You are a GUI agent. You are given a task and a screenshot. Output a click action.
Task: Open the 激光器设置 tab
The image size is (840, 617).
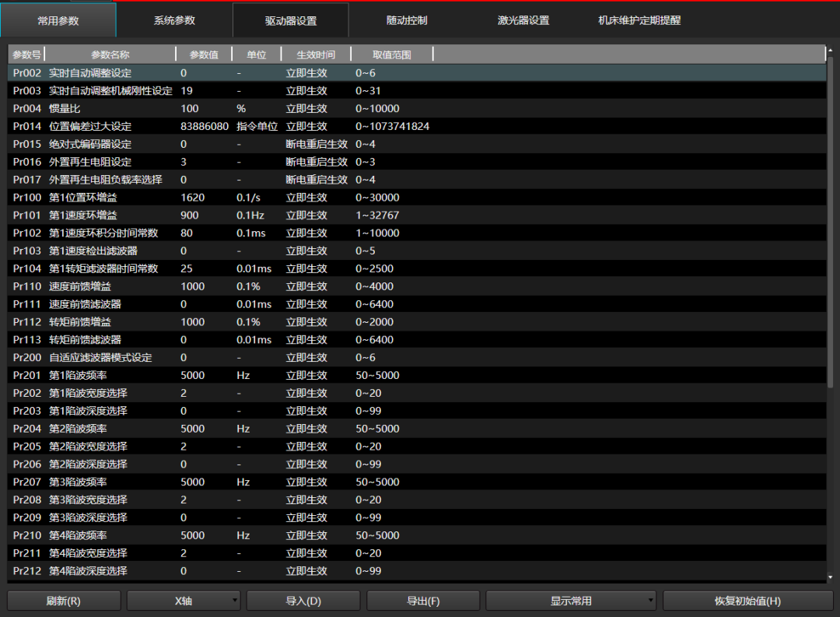click(x=523, y=20)
